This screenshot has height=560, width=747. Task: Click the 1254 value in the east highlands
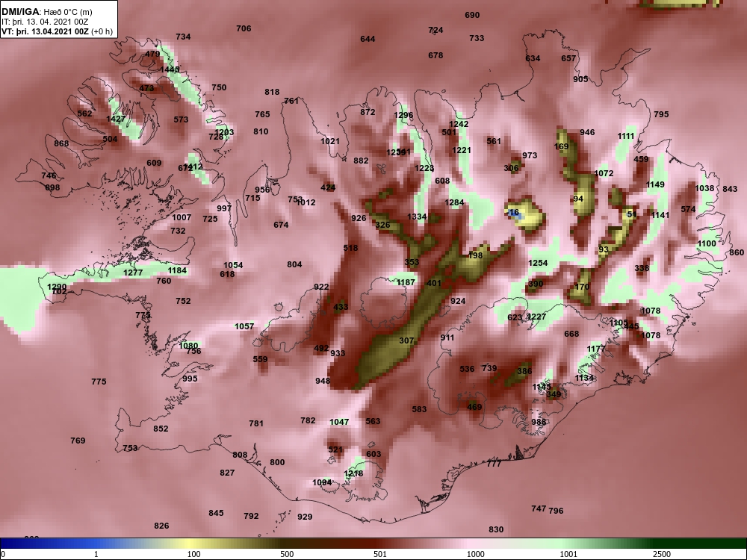[x=538, y=263]
